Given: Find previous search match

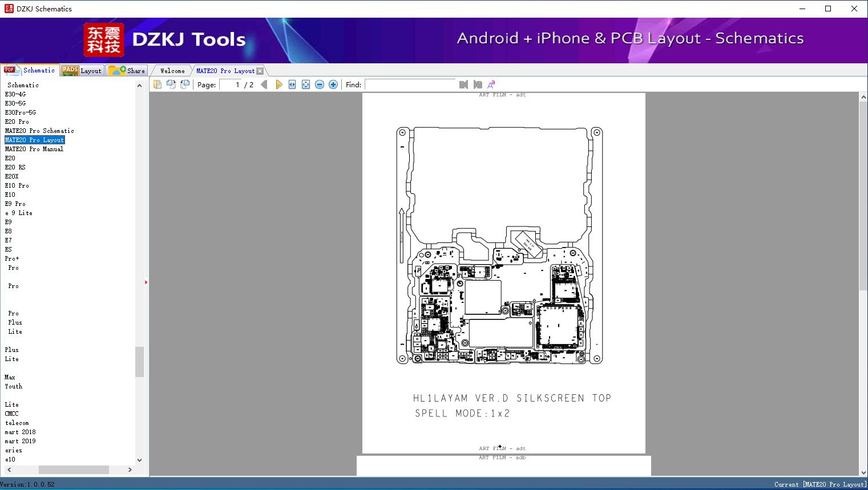Looking at the screenshot, I should tap(463, 84).
